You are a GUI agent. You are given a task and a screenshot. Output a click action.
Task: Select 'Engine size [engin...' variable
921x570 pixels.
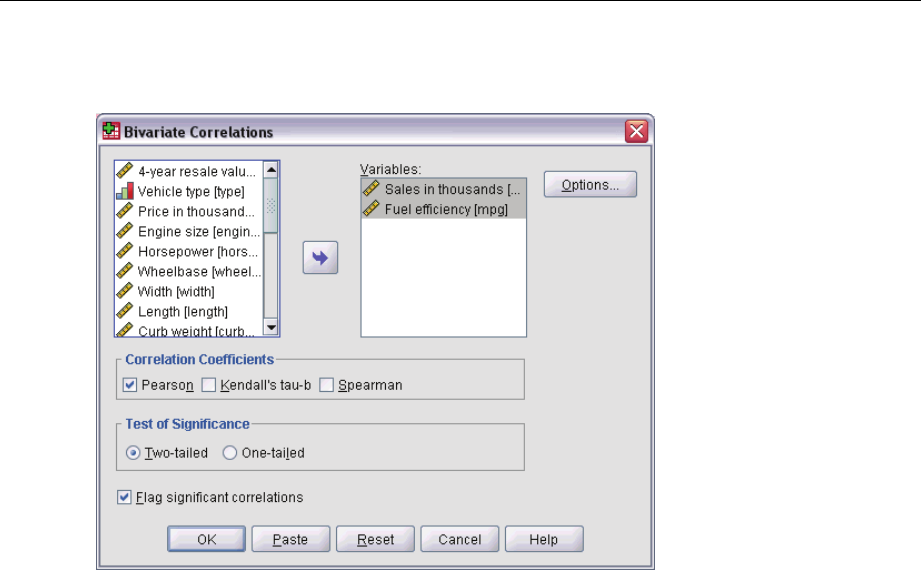pos(189,231)
